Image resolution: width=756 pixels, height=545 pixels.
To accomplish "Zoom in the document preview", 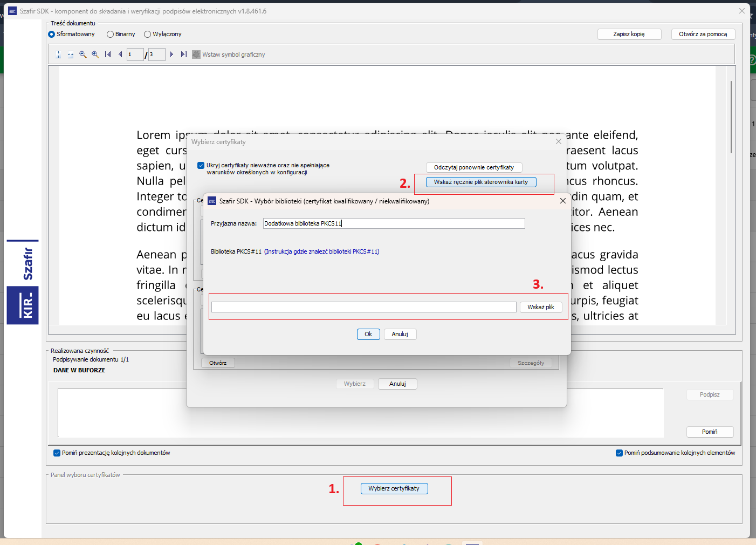I will [95, 54].
